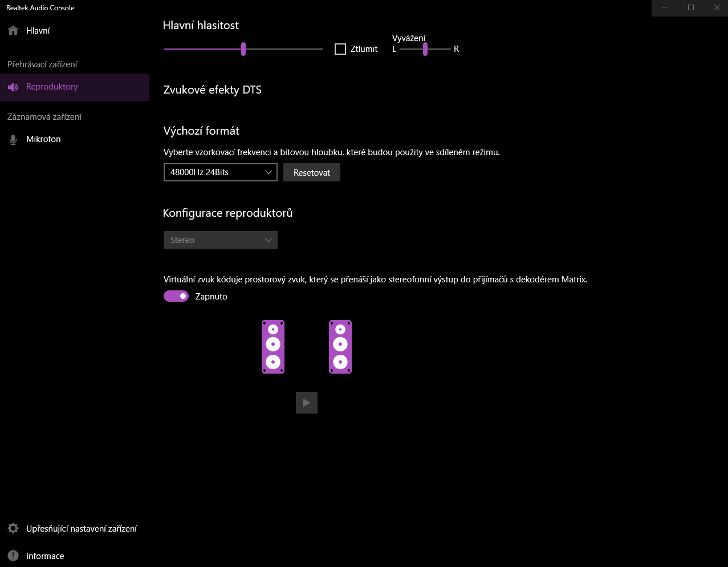Select the Mikrofon menu item
The width and height of the screenshot is (728, 567).
[x=43, y=140]
